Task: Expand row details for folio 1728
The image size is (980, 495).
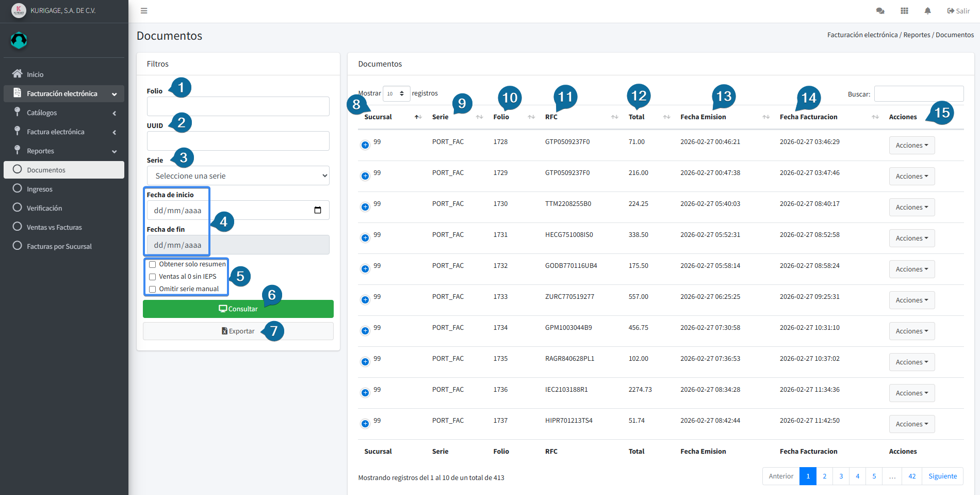Action: tap(365, 145)
